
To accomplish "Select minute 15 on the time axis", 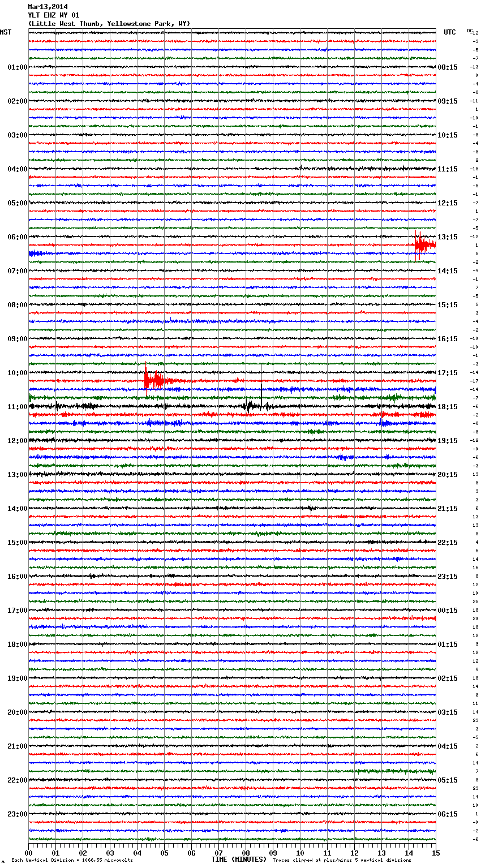I will pos(436,853).
